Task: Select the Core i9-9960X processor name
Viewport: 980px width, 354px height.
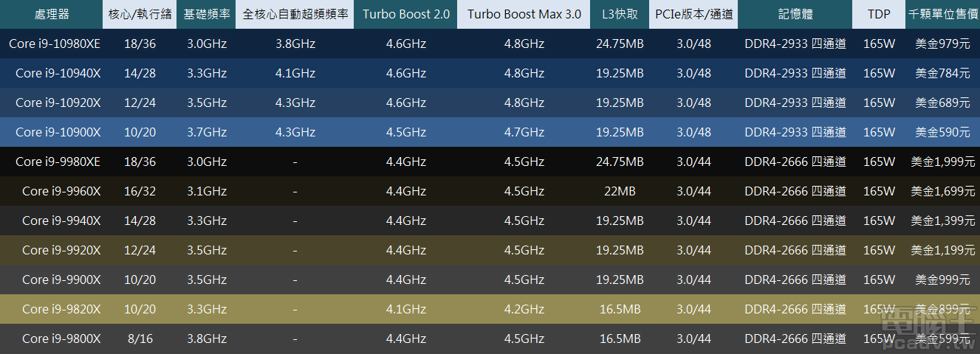Action: [x=61, y=191]
